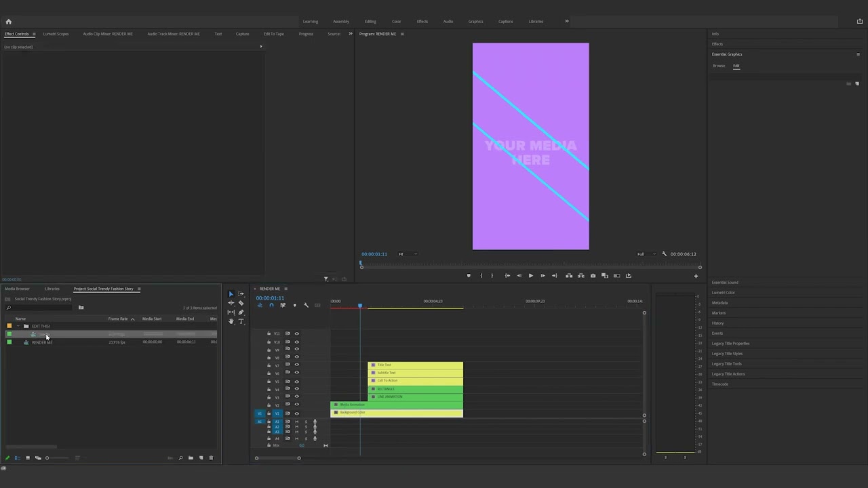This screenshot has height=488, width=868.
Task: Open Program Monitor settings wrench
Action: (x=664, y=254)
